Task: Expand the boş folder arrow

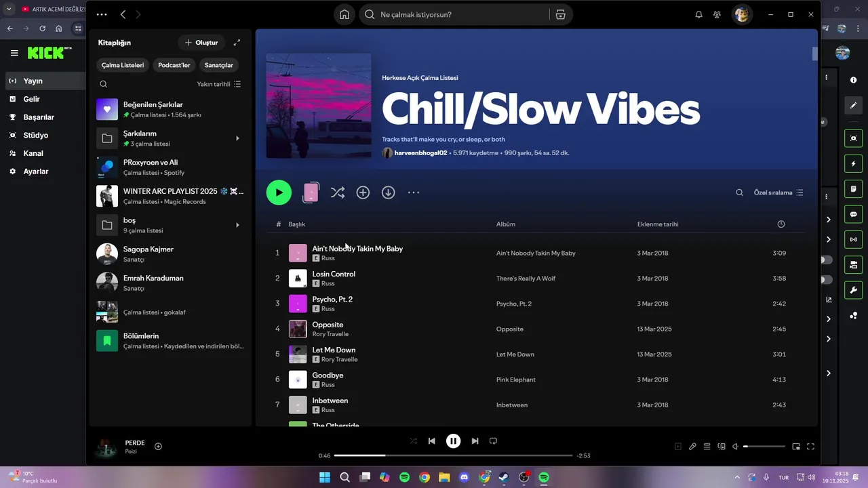Action: 237,225
